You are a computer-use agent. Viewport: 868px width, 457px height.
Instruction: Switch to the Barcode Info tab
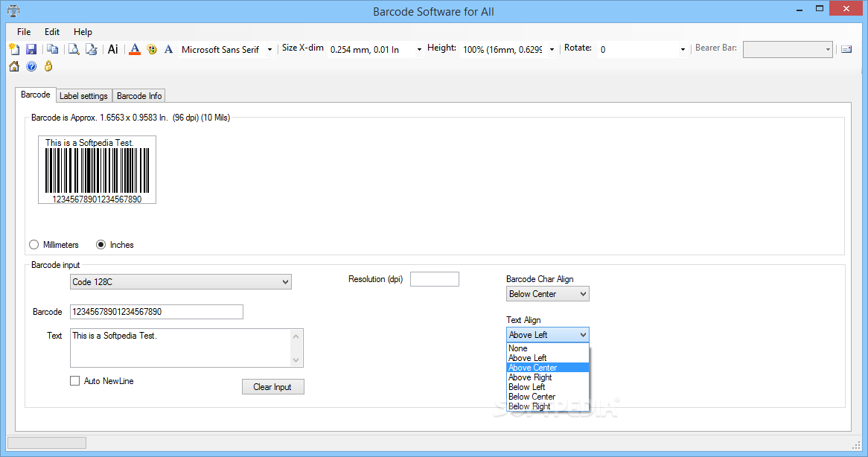pyautogui.click(x=139, y=96)
